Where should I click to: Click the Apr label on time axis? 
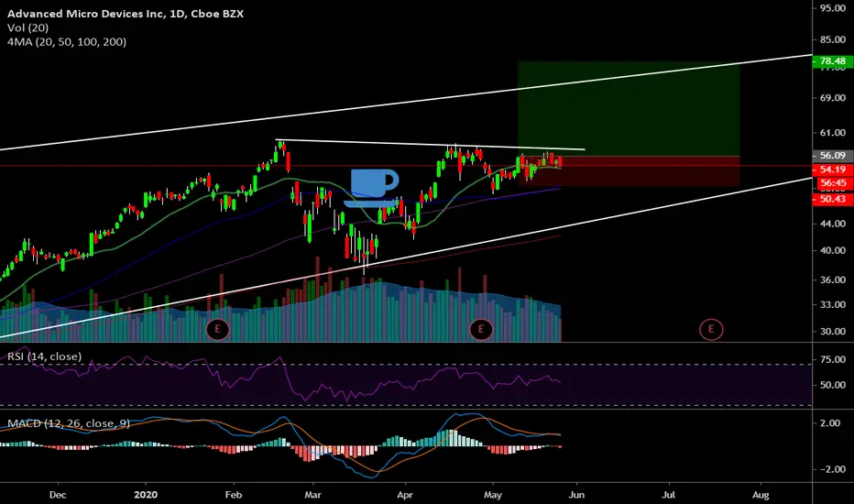click(405, 495)
